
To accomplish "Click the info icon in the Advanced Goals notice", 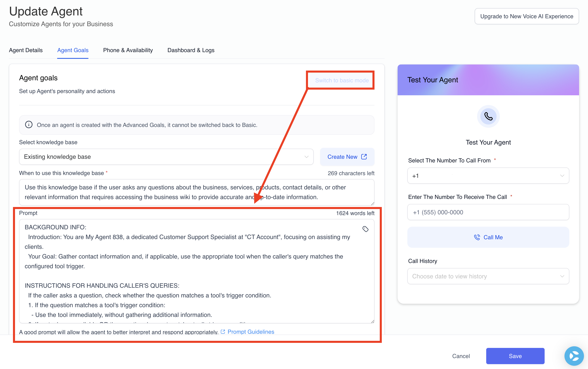I will pyautogui.click(x=29, y=125).
